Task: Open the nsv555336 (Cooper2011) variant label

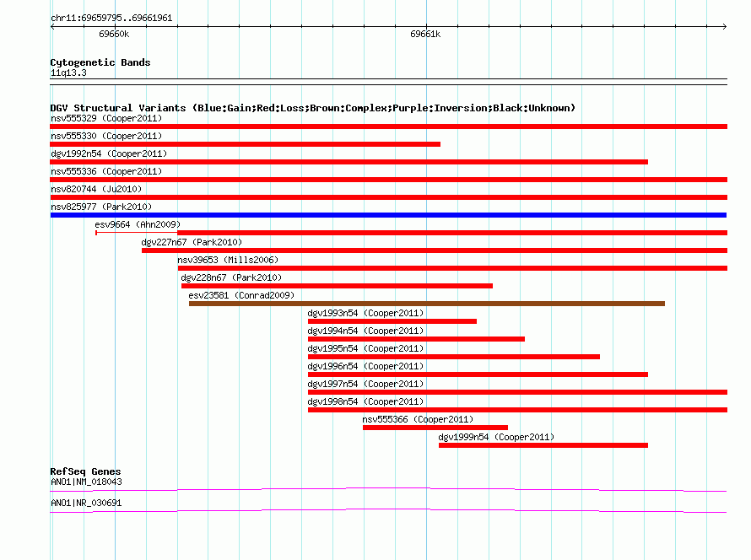Action: coord(106,171)
